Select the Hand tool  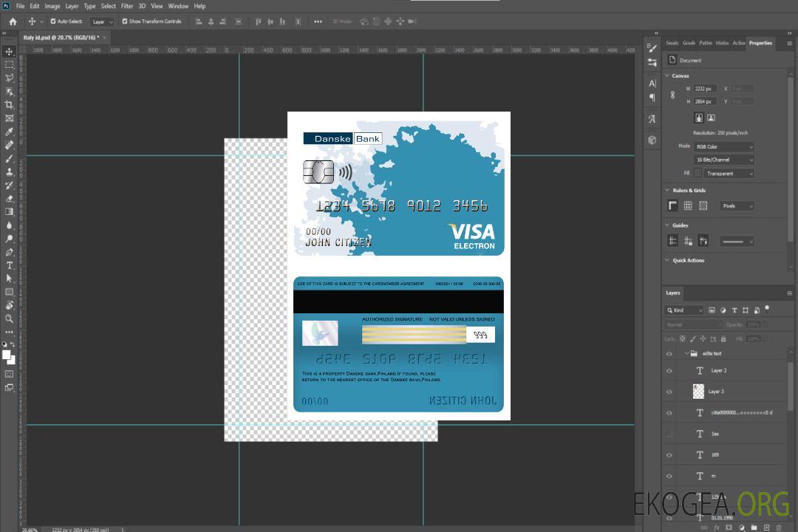tap(9, 305)
